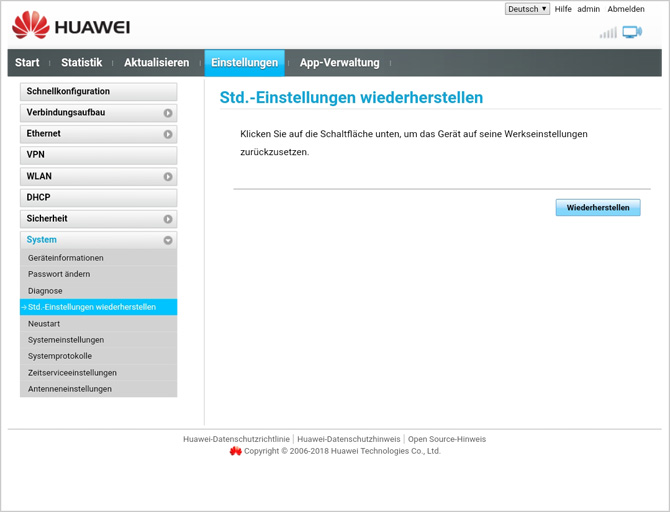Open the Huawei-Datenschutzrichtlinie footer link

point(236,439)
